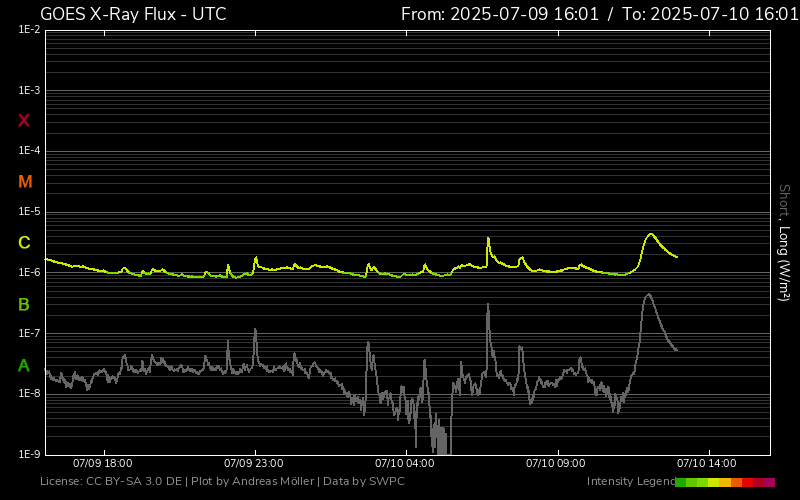Click the green B flare class letter
This screenshot has width=800, height=500.
click(x=24, y=305)
